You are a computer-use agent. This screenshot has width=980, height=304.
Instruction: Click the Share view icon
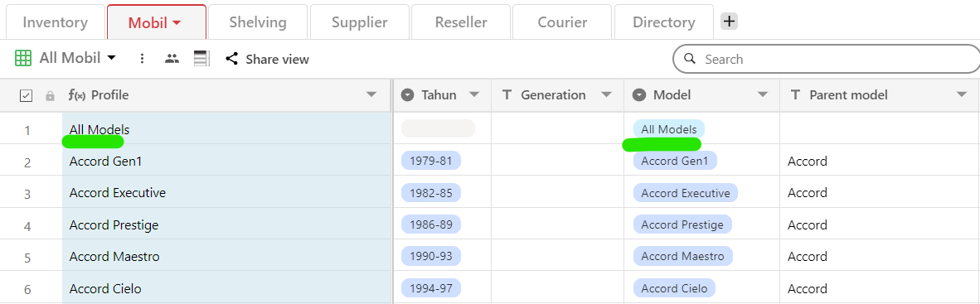point(232,59)
